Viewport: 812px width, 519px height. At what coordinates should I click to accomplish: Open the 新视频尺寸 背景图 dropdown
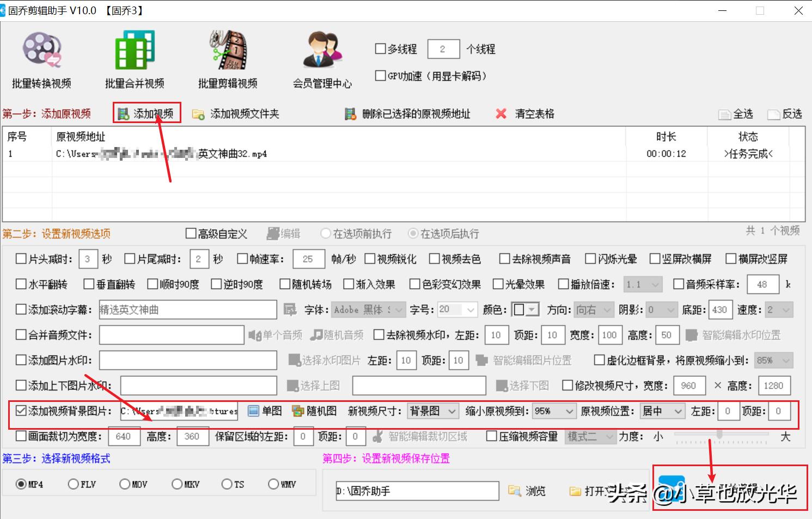(x=432, y=411)
